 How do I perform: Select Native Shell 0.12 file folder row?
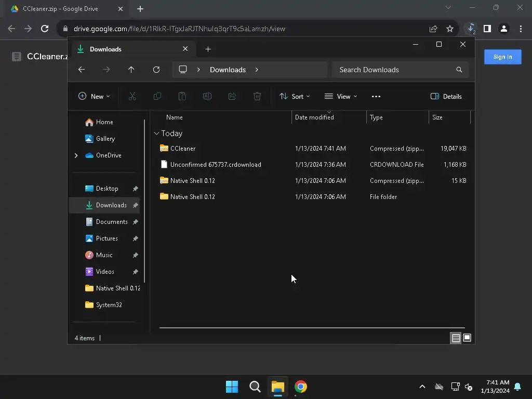pos(312,197)
